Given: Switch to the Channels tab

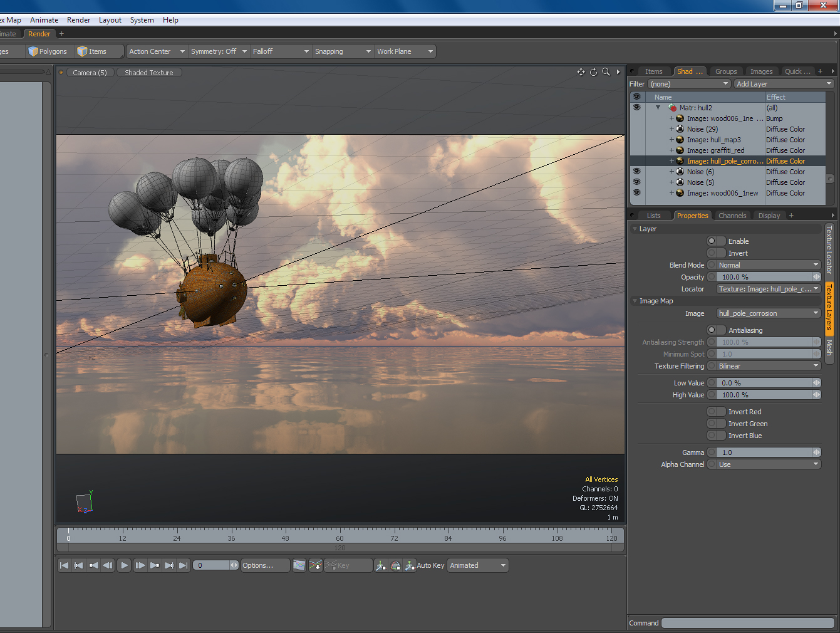Looking at the screenshot, I should (x=732, y=216).
